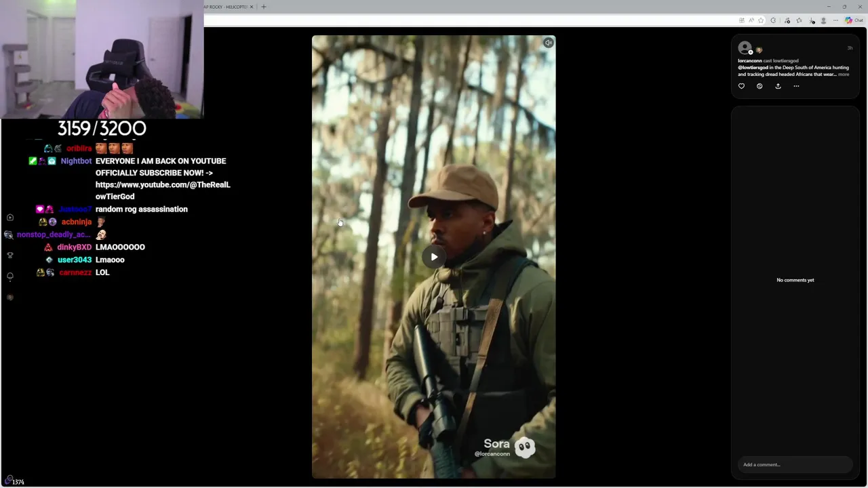Viewport: 868px width, 488px height.
Task: Minimize the browser window
Action: [x=828, y=7]
